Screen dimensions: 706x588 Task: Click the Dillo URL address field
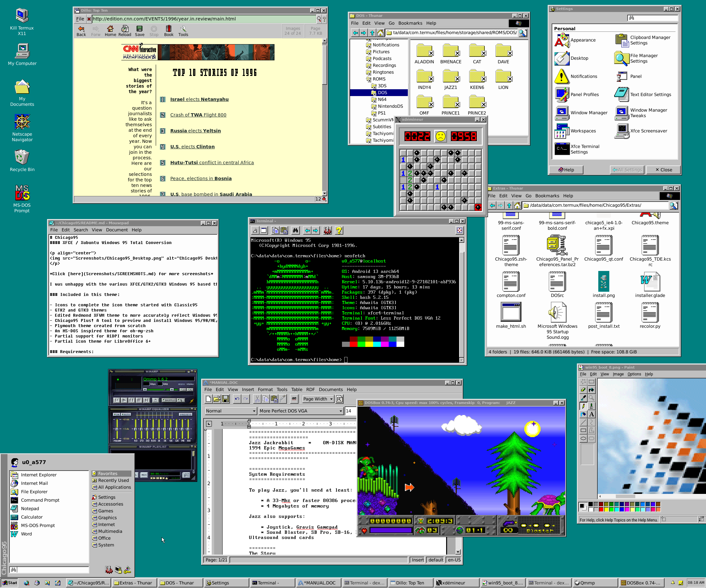click(204, 19)
